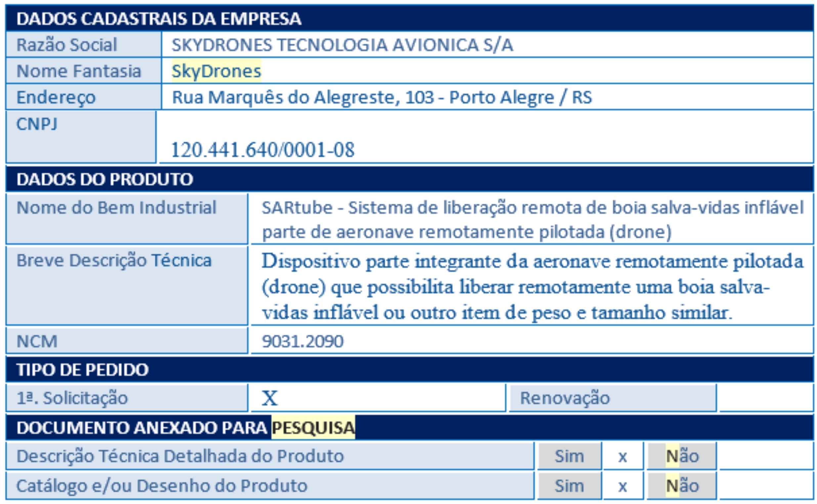Click the DADOS DO PRODUTO section header
The image size is (817, 504).
tap(410, 179)
